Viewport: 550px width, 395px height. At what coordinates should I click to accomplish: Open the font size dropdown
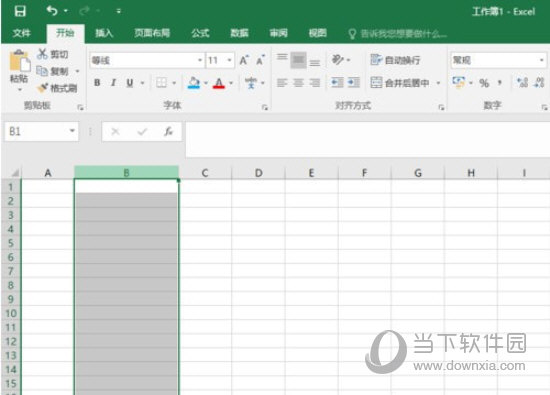pos(229,60)
